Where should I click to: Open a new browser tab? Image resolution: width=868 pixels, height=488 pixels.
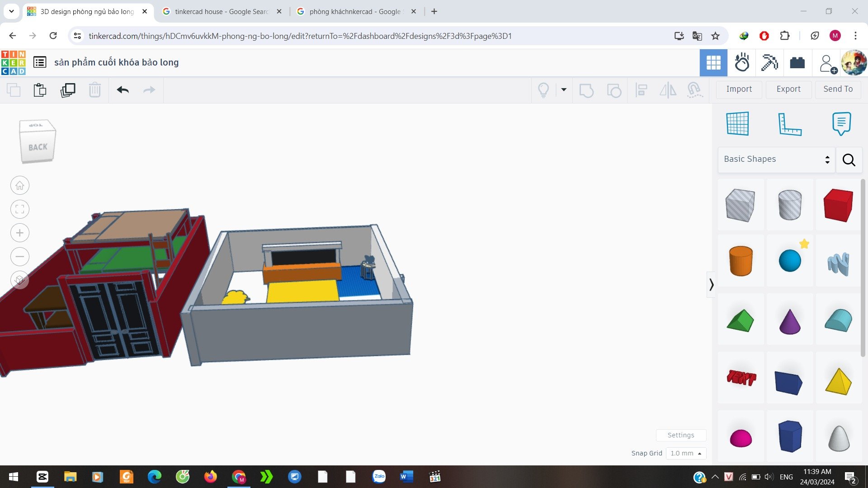tap(434, 12)
